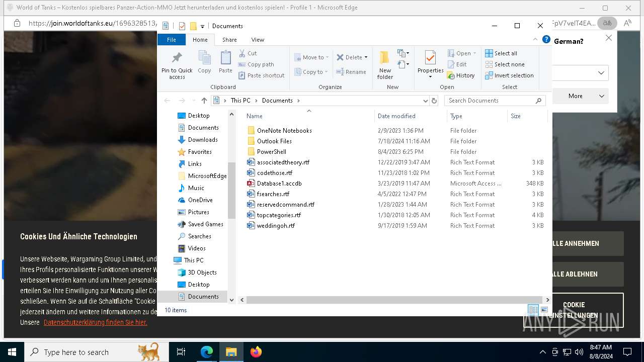Select topcategories.rtf file
This screenshot has width=644, height=362.
(x=279, y=215)
